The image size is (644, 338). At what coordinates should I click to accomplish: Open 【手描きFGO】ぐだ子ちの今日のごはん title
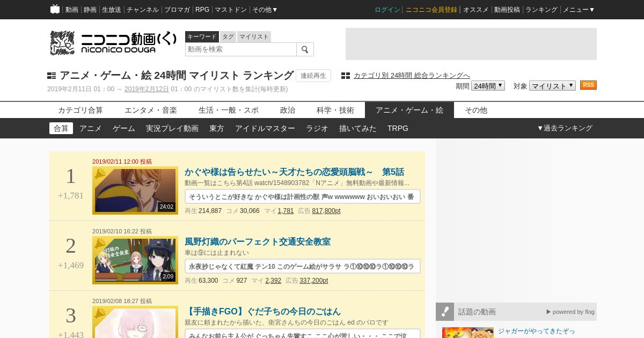coord(262,312)
